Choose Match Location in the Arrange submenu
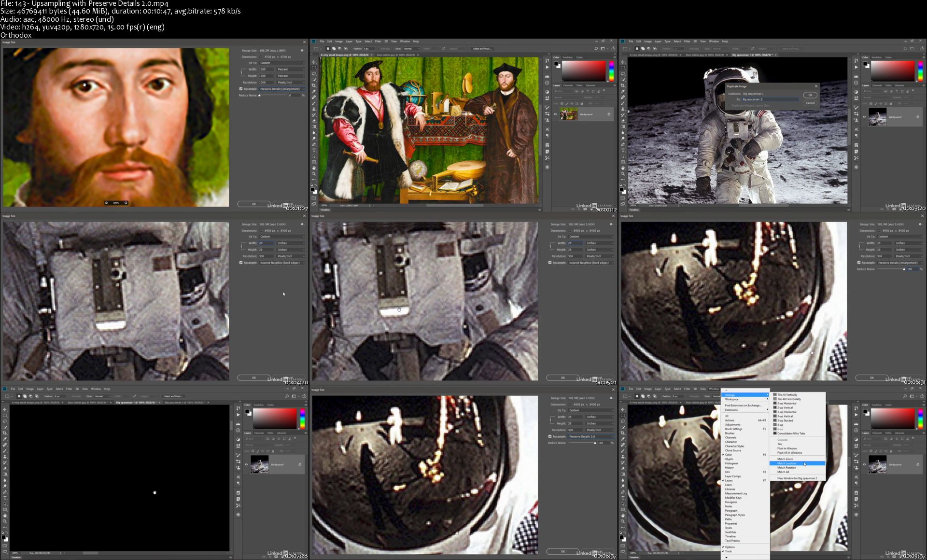927x560 pixels. tap(787, 463)
